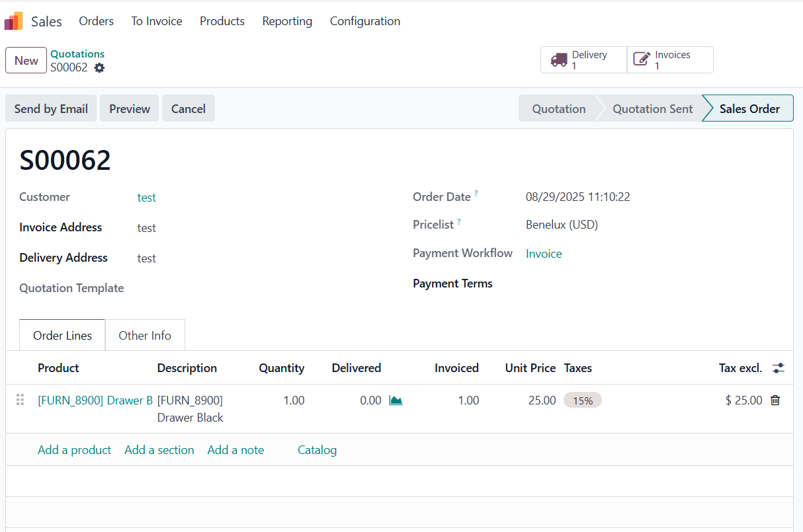This screenshot has height=532, width=803.
Task: Open the Reporting menu
Action: [287, 20]
